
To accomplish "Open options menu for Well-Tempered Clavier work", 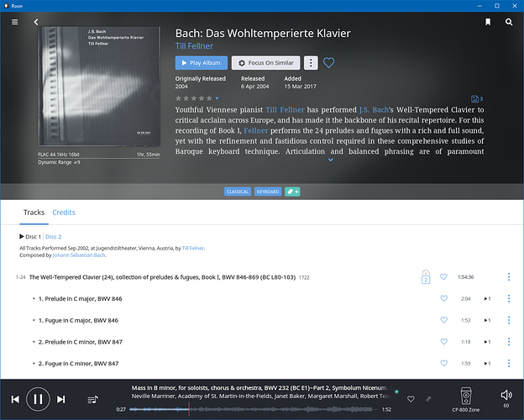I will pos(509,277).
